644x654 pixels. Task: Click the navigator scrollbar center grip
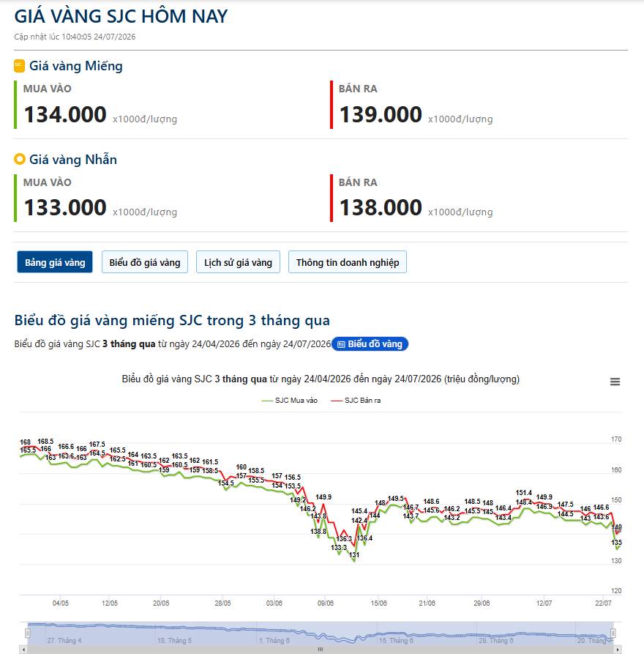click(321, 650)
